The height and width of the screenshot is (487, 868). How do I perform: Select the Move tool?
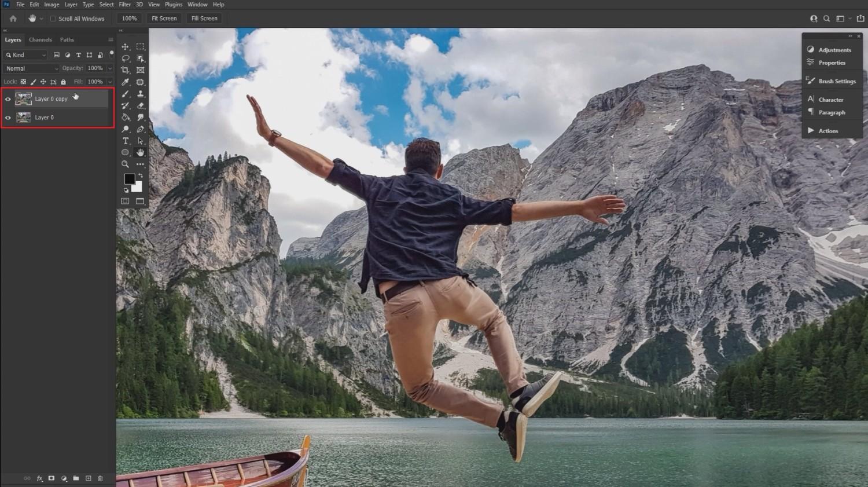[x=125, y=47]
